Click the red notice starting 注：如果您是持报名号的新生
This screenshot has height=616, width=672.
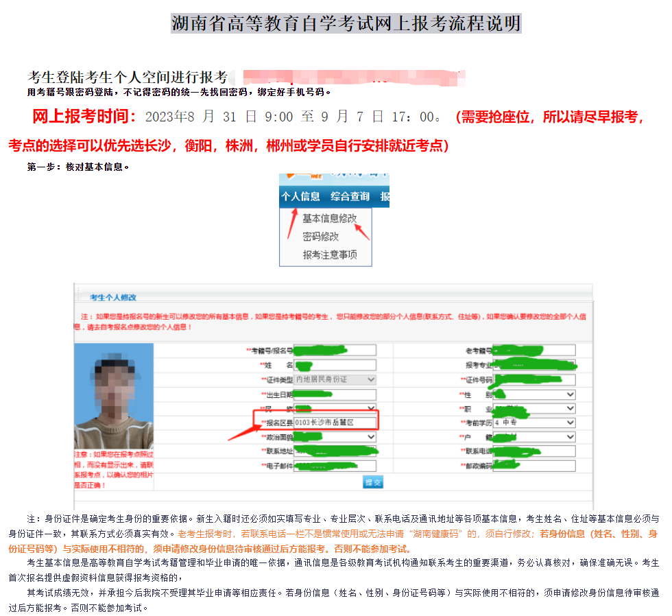click(x=330, y=322)
